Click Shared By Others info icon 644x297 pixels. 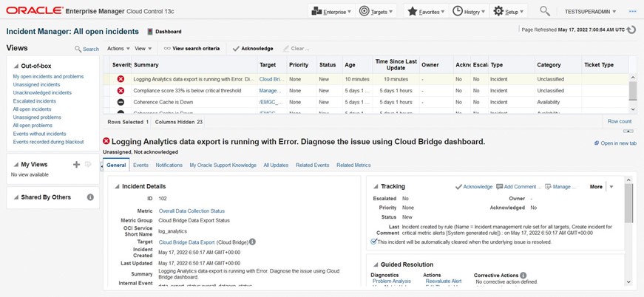(90, 197)
